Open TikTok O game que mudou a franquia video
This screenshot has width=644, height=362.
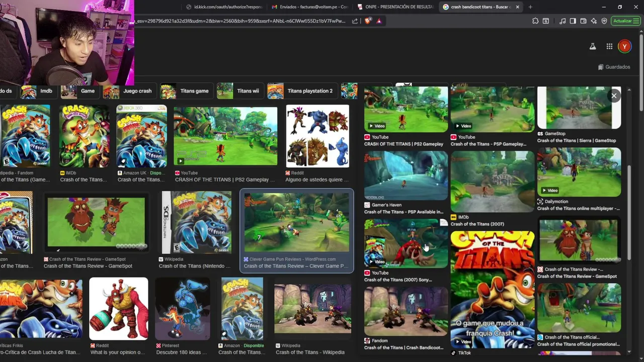[x=493, y=289]
